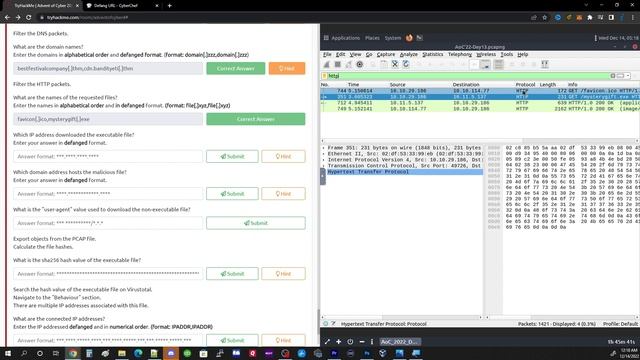Select packet 712 HTTP/1.0 200 OK row
The width and height of the screenshot is (640, 360).
click(480, 103)
